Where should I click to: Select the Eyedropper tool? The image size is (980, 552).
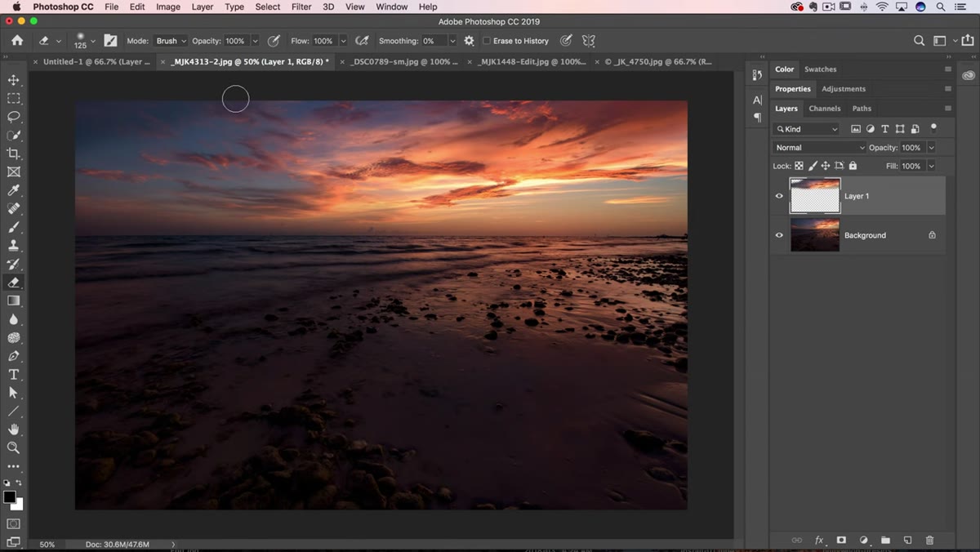click(x=13, y=190)
